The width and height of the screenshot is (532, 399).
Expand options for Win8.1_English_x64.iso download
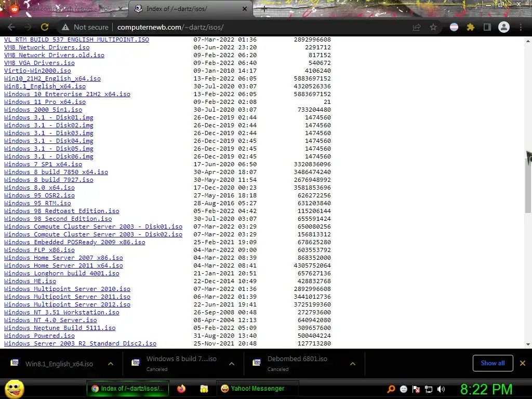click(111, 364)
